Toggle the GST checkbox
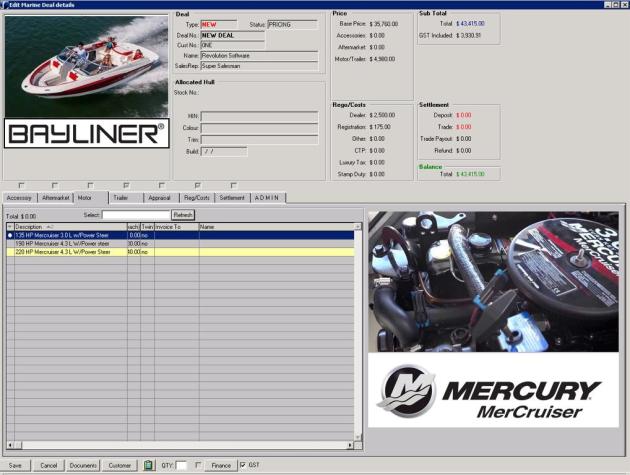630x475 pixels. click(243, 465)
